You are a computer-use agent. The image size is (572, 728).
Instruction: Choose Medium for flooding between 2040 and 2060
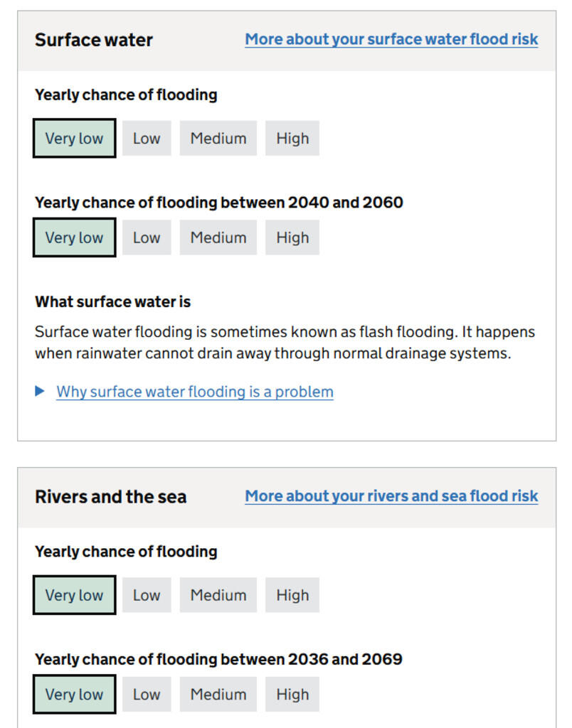pos(218,237)
